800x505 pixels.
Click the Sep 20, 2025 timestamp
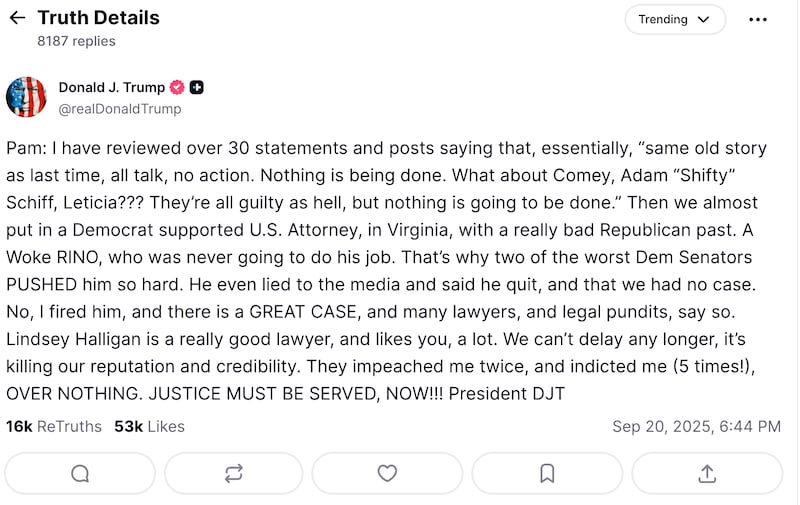click(696, 426)
